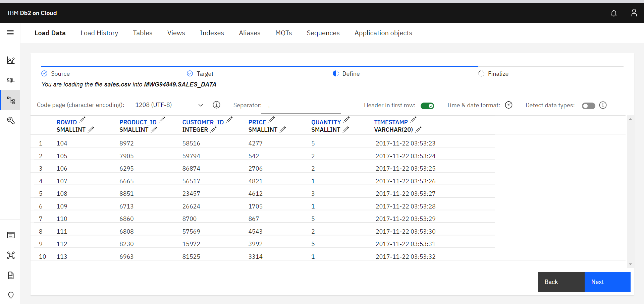Click the table scrollbar down arrow

tap(631, 264)
